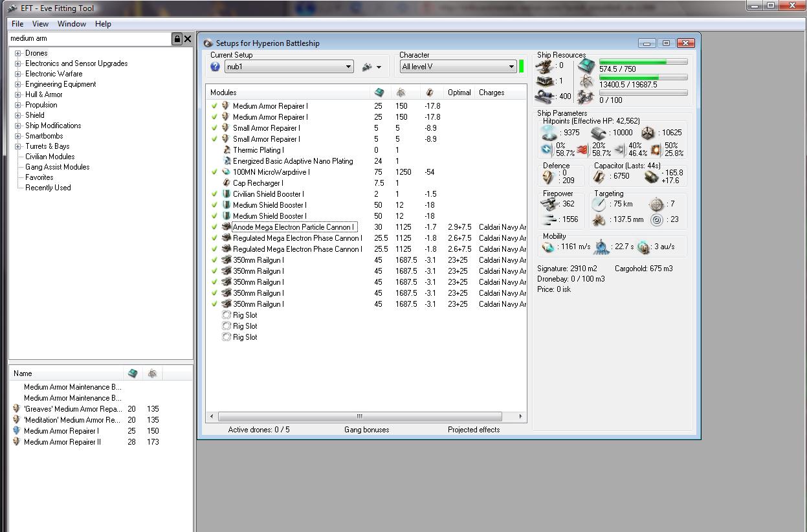Toggle active state checkmark for 100MN MicroWarpdrive I
This screenshot has height=532, width=807.
coord(215,172)
